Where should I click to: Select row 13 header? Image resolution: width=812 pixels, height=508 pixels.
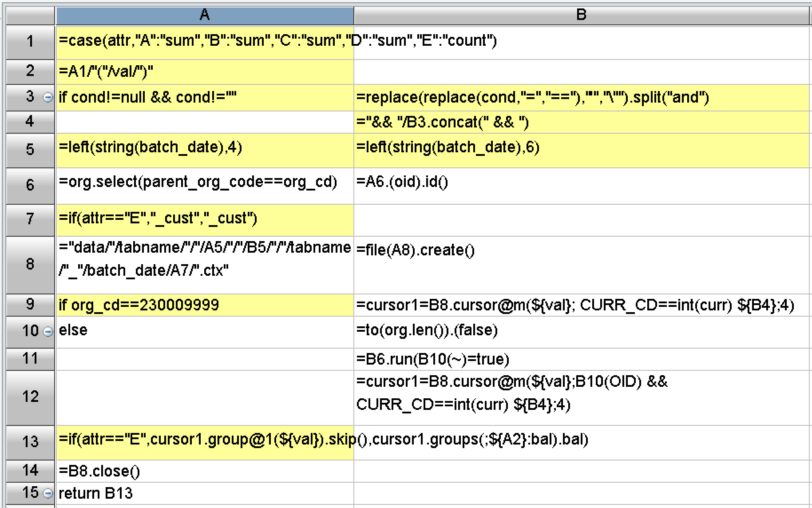click(x=30, y=442)
